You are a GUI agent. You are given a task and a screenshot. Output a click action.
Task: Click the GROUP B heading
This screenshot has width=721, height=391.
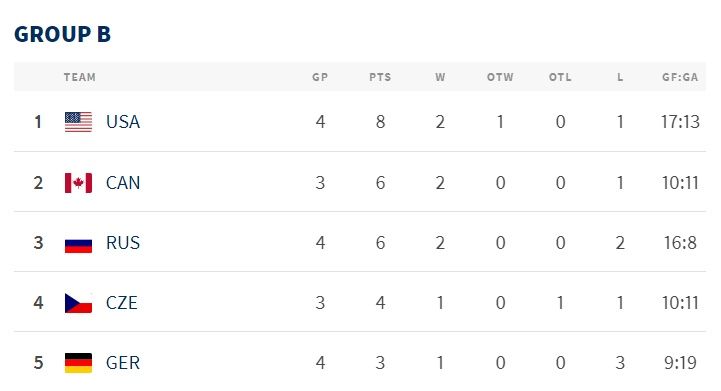(63, 34)
